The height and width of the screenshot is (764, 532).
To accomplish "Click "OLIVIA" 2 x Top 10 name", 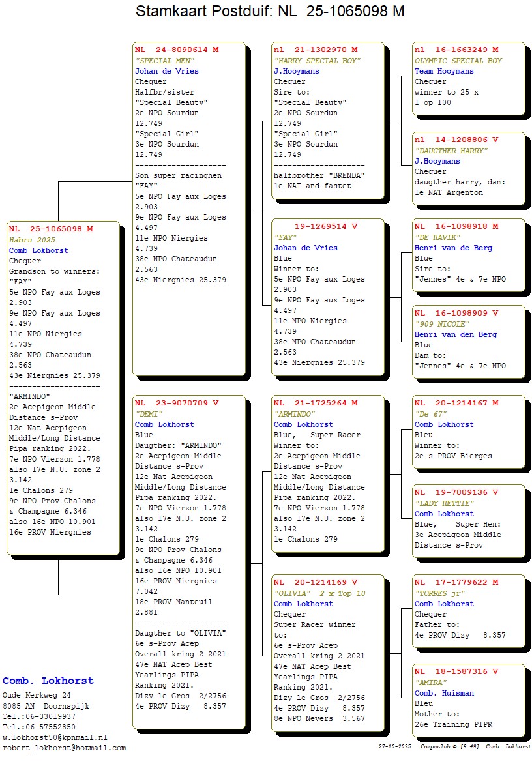I will click(x=321, y=593).
